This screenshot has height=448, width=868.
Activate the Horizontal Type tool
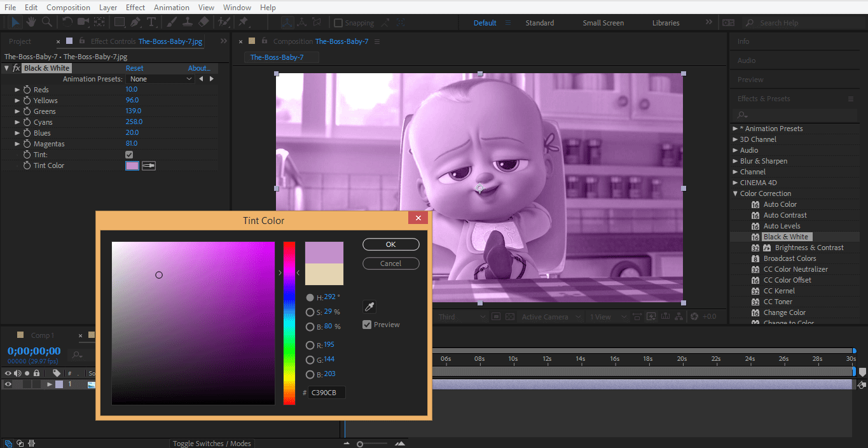click(x=151, y=22)
